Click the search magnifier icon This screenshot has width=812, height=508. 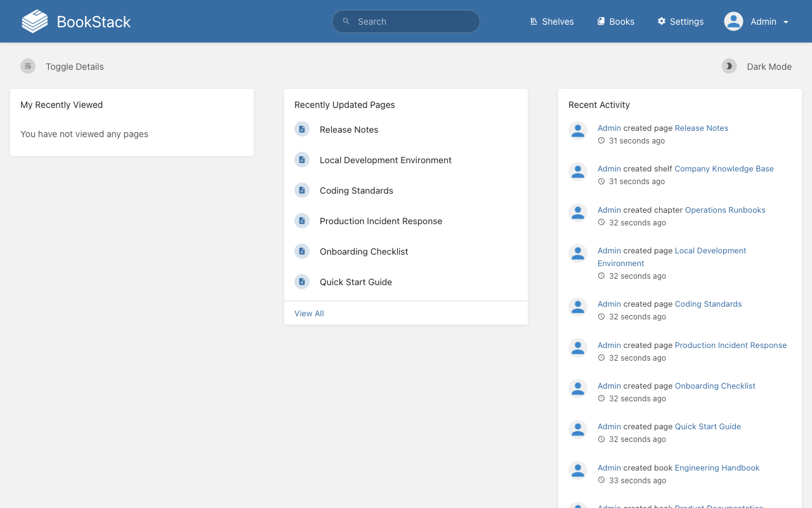(x=346, y=22)
